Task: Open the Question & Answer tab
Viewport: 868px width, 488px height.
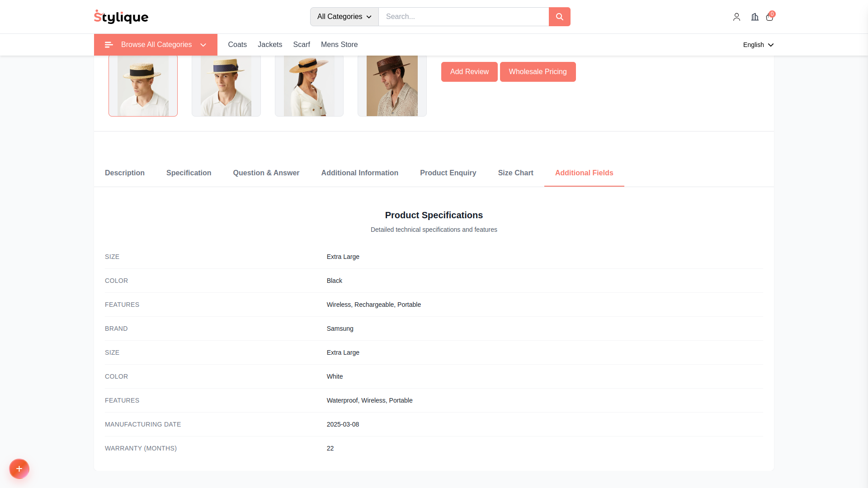Action: pos(266,173)
